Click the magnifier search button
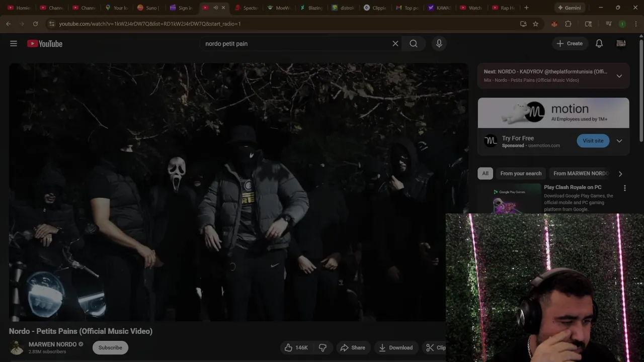The height and width of the screenshot is (362, 644). 414,44
